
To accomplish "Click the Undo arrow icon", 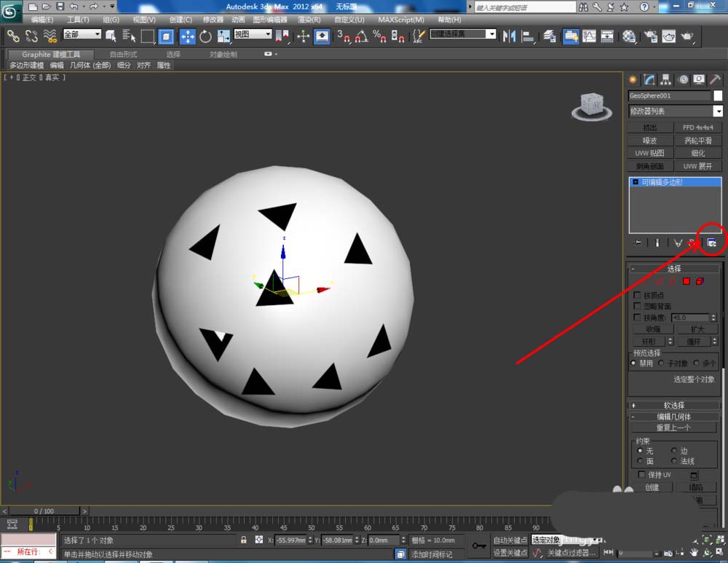I will [x=74, y=7].
